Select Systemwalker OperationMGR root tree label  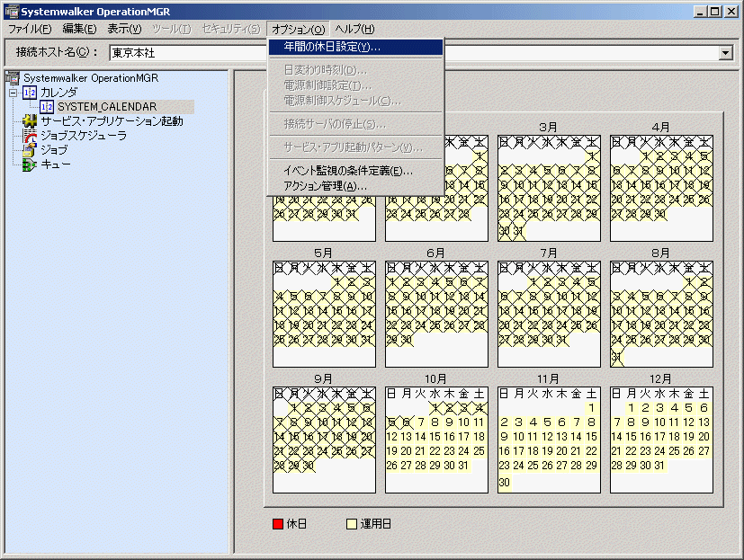91,78
